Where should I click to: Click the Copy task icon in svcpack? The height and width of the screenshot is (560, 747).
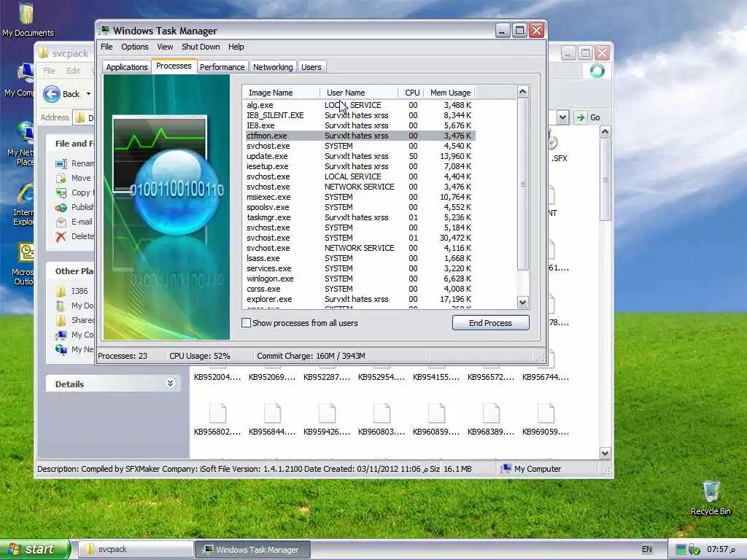(61, 192)
